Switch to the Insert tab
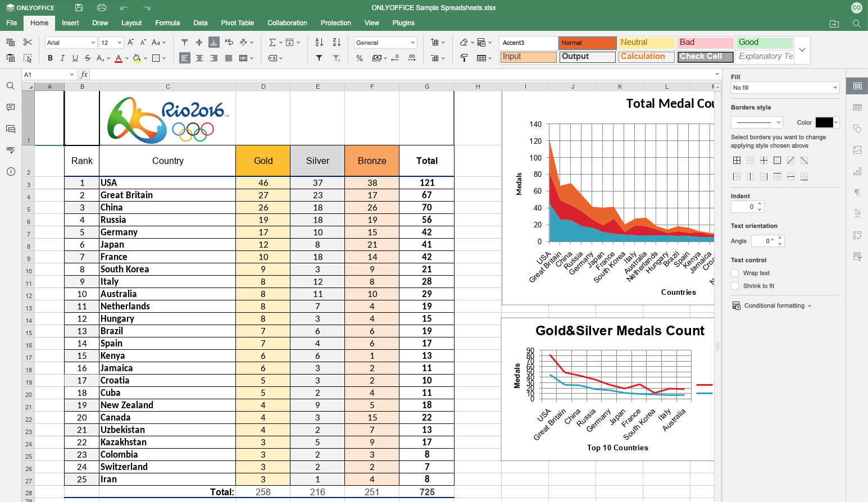The image size is (868, 502). pyautogui.click(x=70, y=23)
